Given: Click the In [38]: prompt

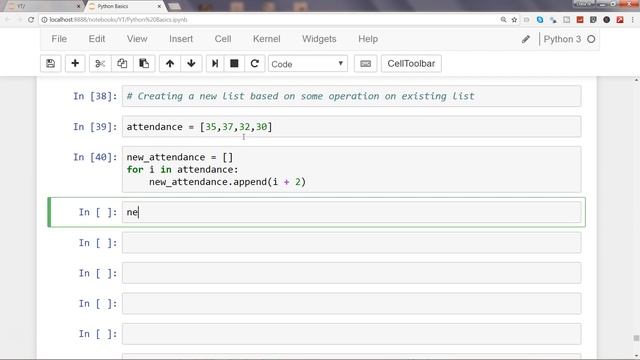Looking at the screenshot, I should (x=95, y=96).
